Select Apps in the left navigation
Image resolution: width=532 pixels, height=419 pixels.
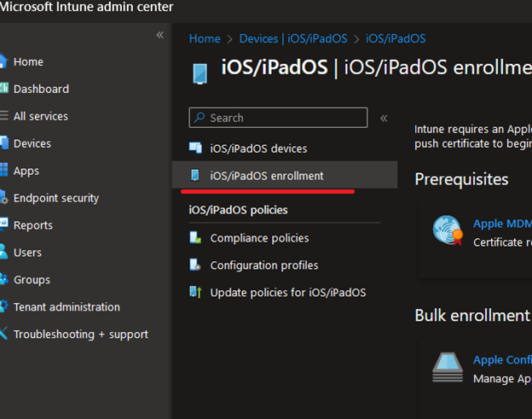tap(26, 171)
